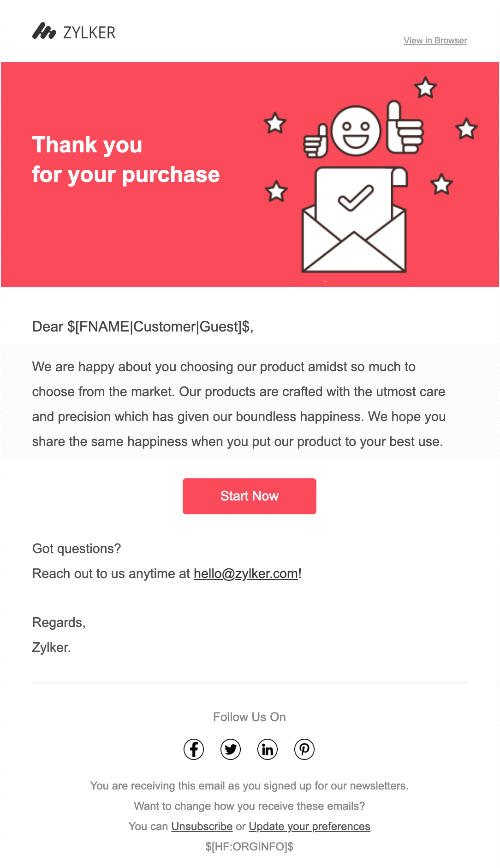Click the ORGINFO placeholder text in footer
500x868 pixels.
[250, 847]
